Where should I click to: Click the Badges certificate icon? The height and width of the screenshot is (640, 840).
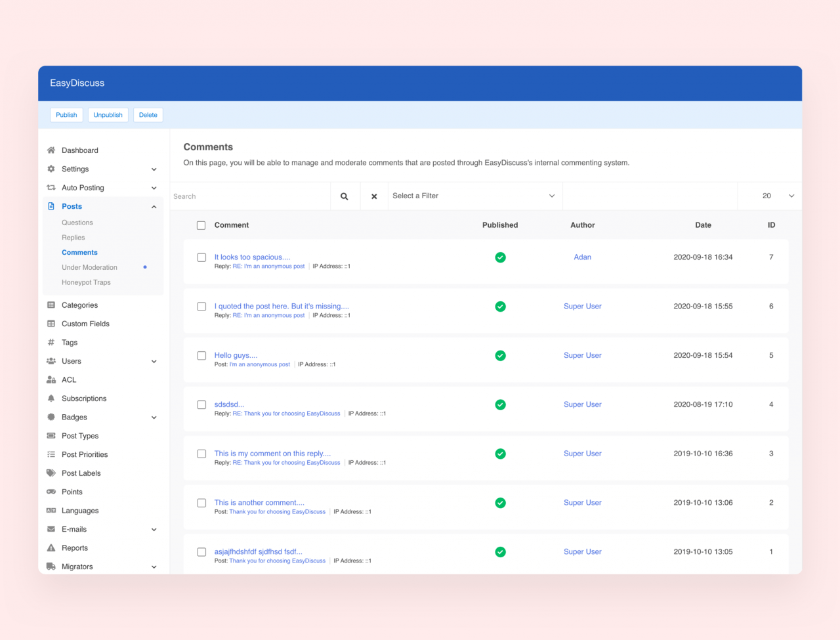click(x=51, y=417)
